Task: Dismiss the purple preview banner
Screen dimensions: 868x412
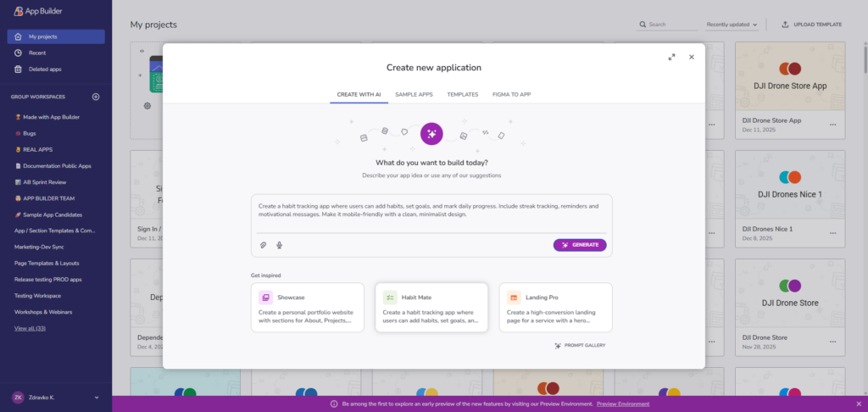Action: tap(859, 404)
